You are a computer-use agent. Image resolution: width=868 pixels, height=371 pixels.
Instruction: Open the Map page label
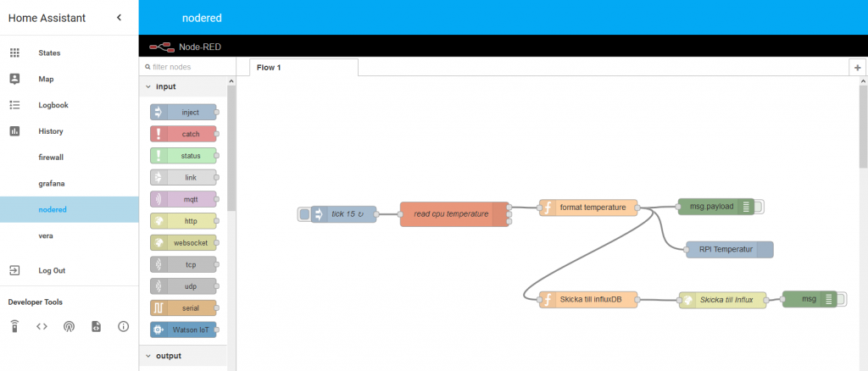46,79
